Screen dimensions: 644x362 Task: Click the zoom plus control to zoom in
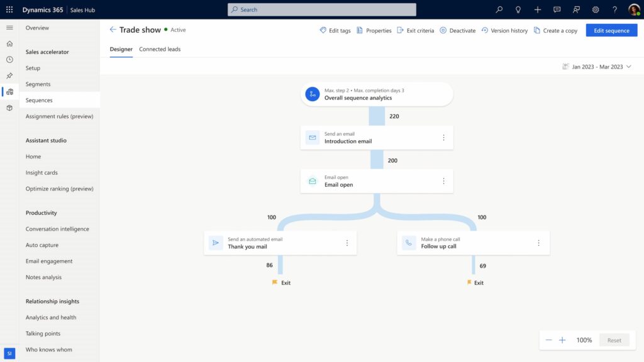(562, 339)
